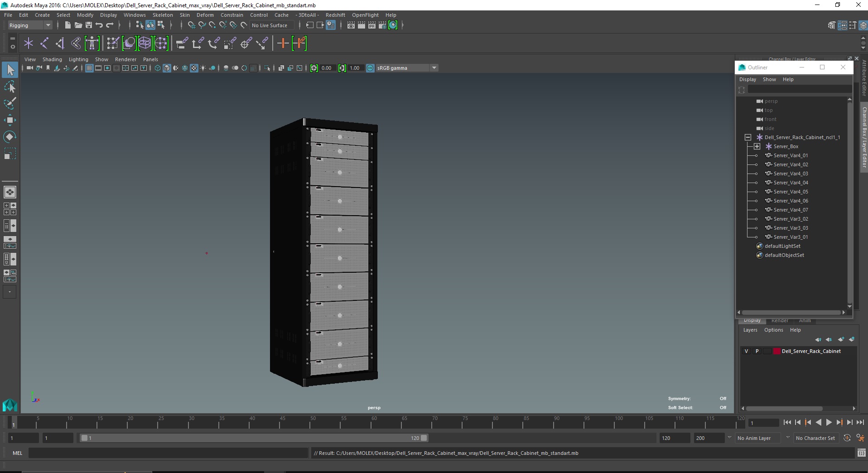Click the MEL command input field
Screen dimensions: 868x473
coord(168,453)
